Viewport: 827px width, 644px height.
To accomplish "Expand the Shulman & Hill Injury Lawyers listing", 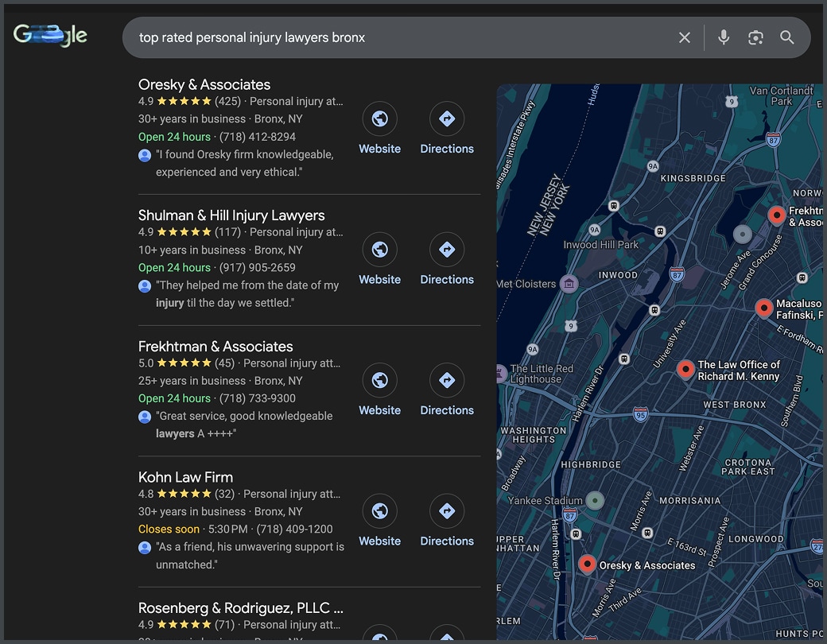I will coord(231,215).
